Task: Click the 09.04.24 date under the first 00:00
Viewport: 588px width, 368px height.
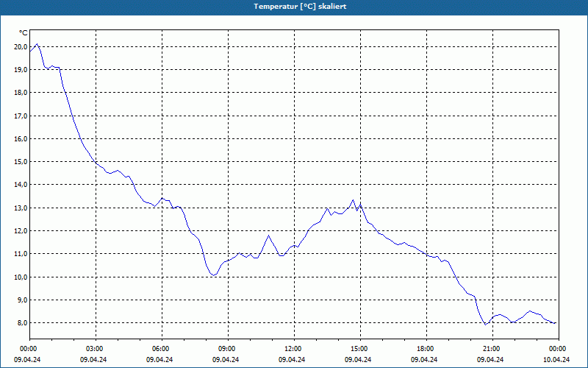Action: 27,360
